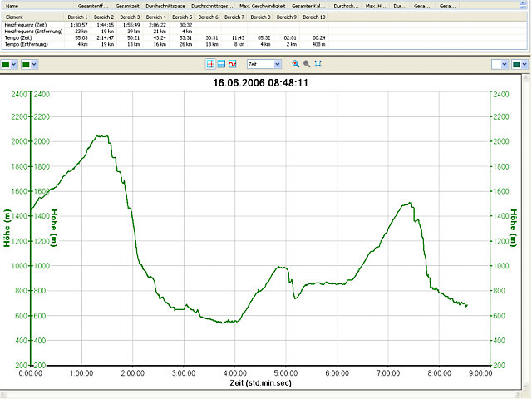Click the altitude peak on the chart curve
Screen dimensions: 532x399
tap(101, 135)
